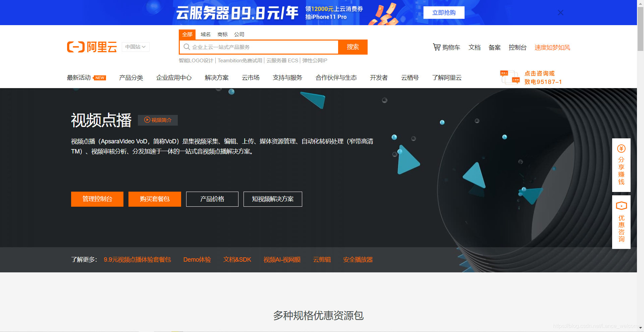Image resolution: width=644 pixels, height=332 pixels.
Task: Open the 备案 link in header
Action: coord(494,48)
